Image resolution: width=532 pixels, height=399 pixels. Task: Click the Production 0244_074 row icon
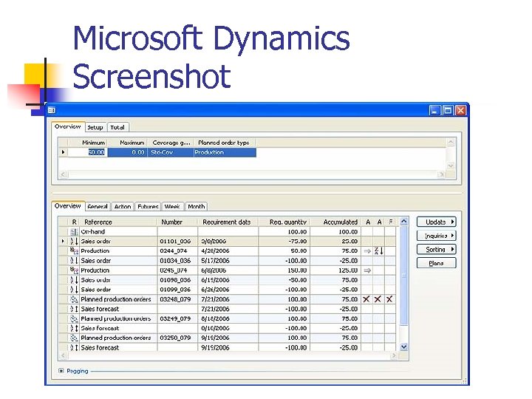tap(74, 251)
